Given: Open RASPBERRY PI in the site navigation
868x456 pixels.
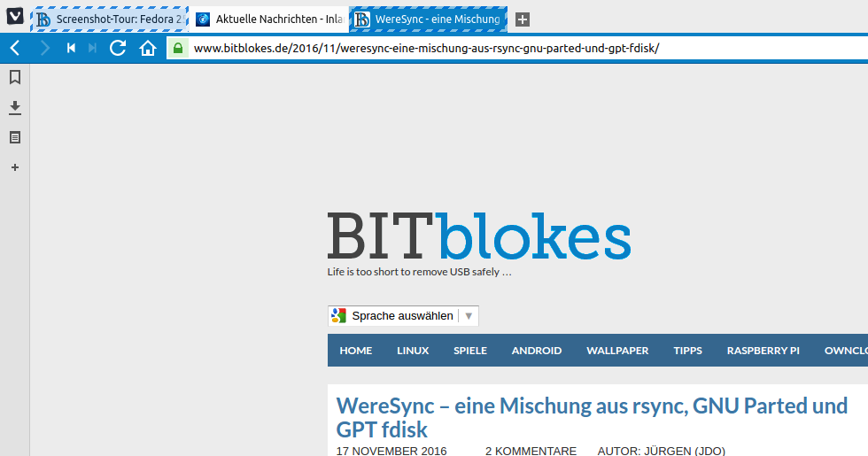Looking at the screenshot, I should click(763, 351).
